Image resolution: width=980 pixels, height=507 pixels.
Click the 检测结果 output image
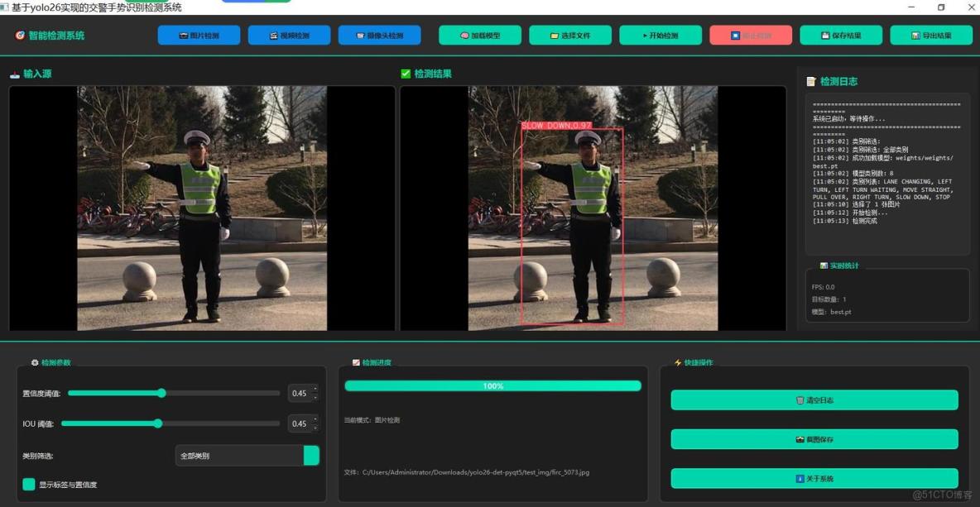pyautogui.click(x=593, y=208)
